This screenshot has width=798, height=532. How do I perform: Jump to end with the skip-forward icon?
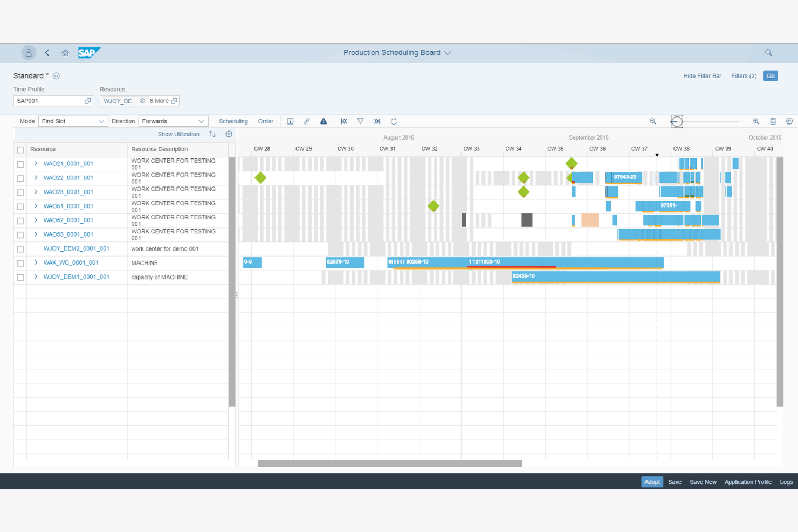pos(377,121)
